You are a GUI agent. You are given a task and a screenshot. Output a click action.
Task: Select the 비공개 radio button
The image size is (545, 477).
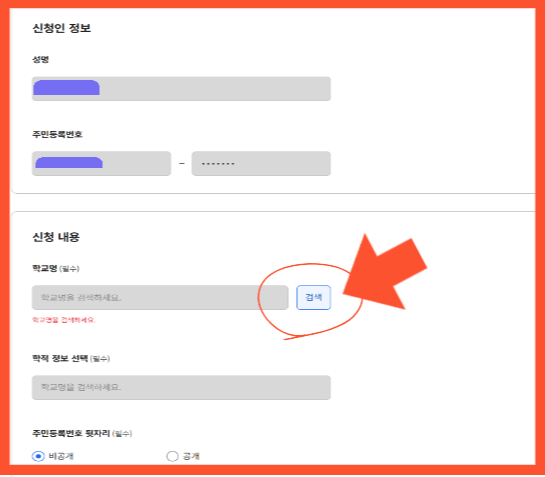pos(38,456)
